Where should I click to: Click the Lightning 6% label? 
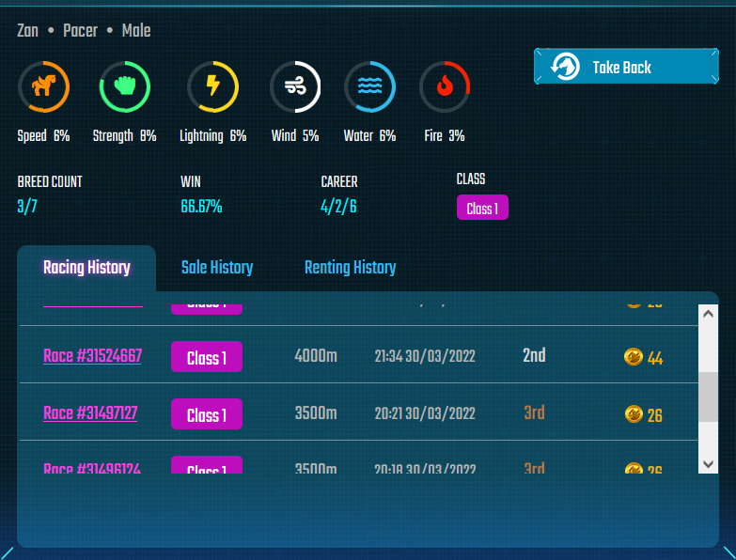point(213,136)
